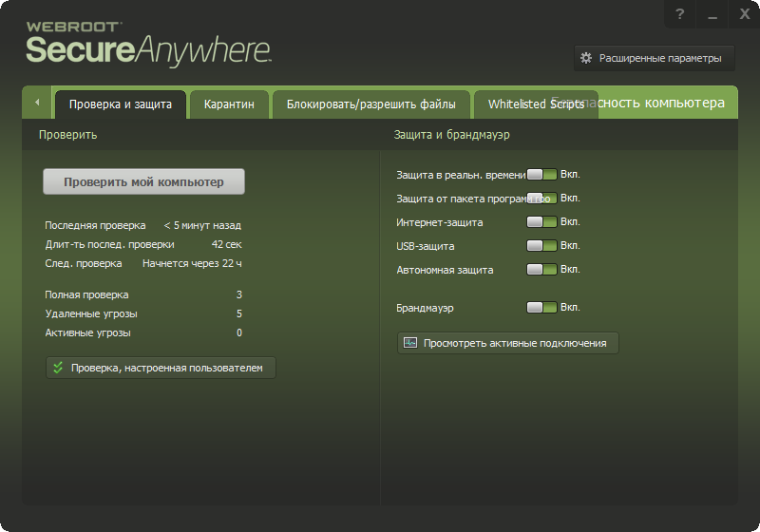Click the Автономная защита label
The width and height of the screenshot is (760, 532).
(x=445, y=270)
